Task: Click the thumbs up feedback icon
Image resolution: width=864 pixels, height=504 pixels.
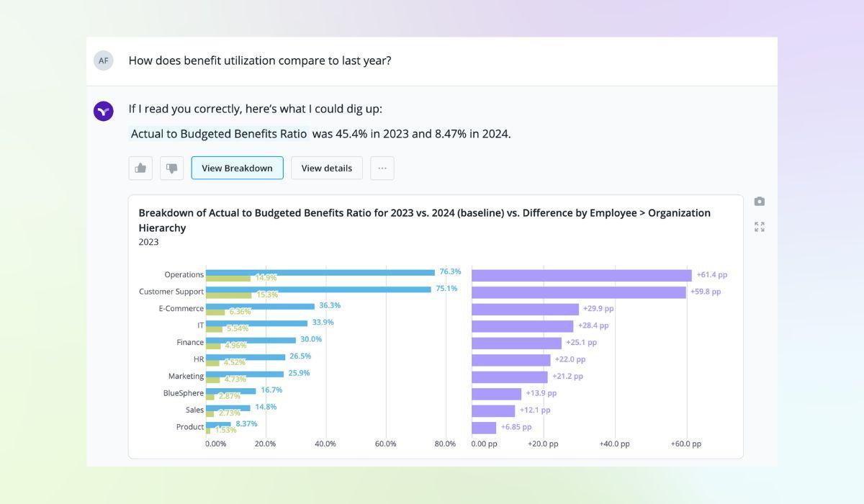Action: (x=140, y=168)
